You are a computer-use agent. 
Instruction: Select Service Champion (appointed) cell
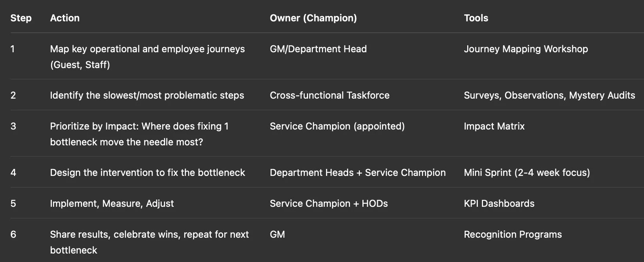(337, 126)
